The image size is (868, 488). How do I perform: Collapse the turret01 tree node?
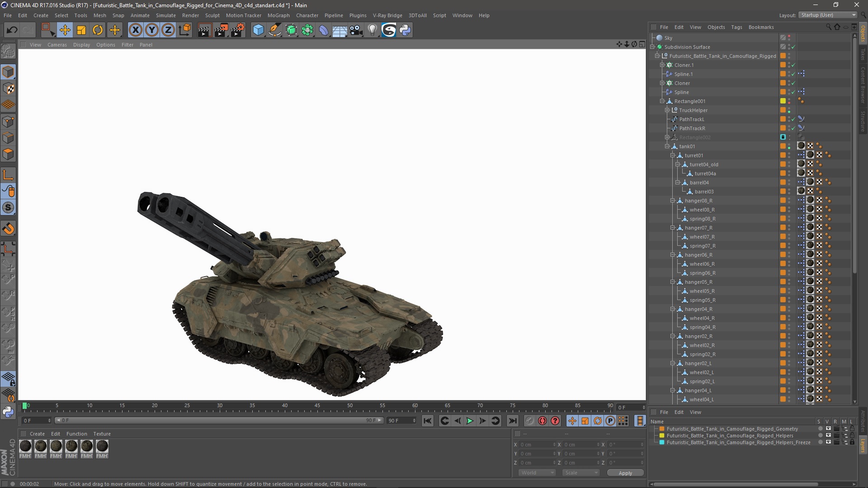(x=672, y=155)
